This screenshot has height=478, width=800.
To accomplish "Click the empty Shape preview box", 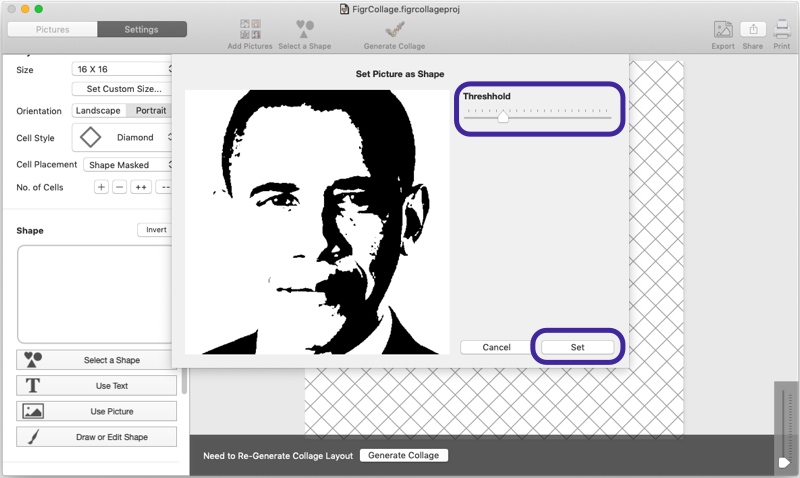I will click(95, 294).
